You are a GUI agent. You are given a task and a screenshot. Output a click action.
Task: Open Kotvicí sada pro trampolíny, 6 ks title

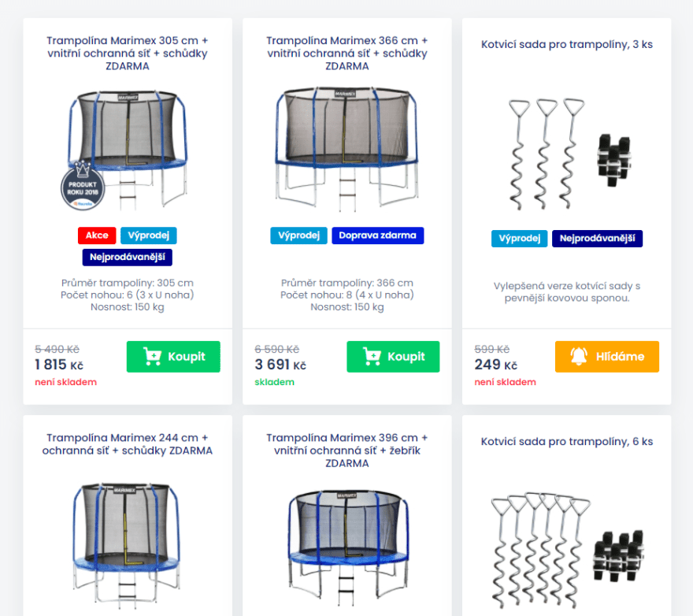click(566, 441)
